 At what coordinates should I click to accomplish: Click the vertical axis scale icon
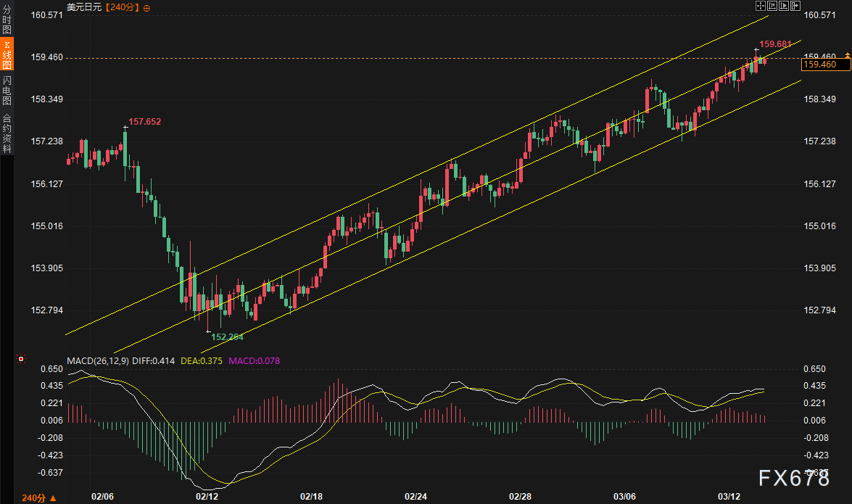pos(772,7)
